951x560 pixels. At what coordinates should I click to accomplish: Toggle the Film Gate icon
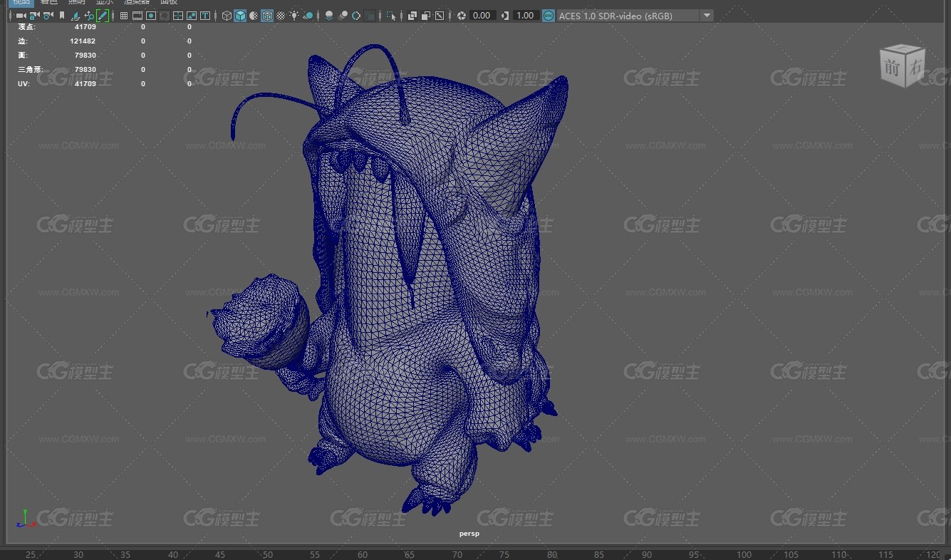coord(137,15)
